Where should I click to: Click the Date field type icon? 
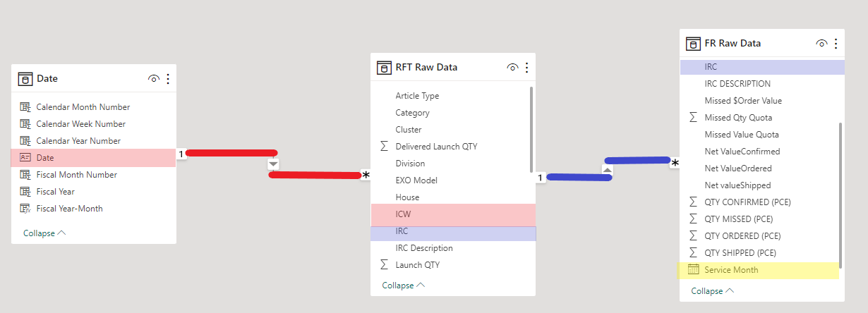(25, 158)
